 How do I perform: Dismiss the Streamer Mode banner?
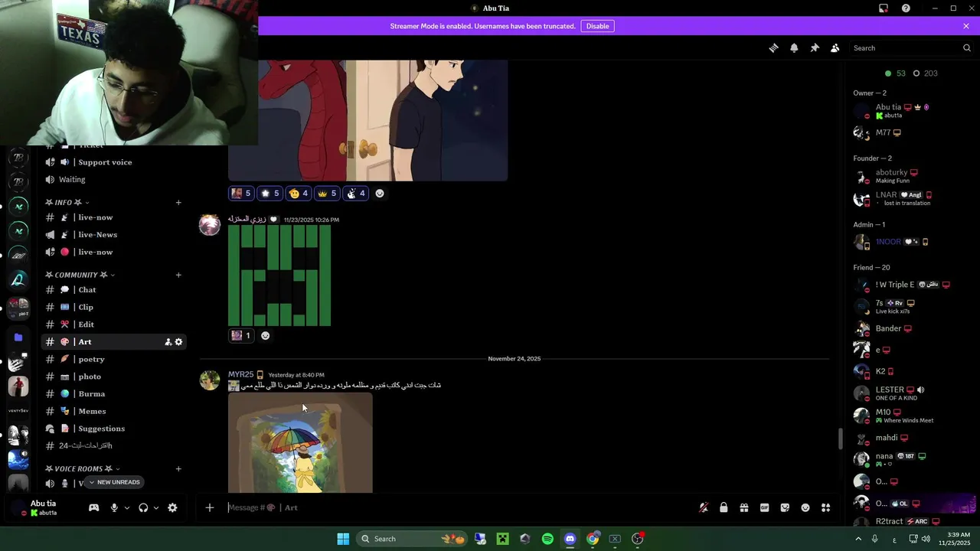(x=966, y=26)
